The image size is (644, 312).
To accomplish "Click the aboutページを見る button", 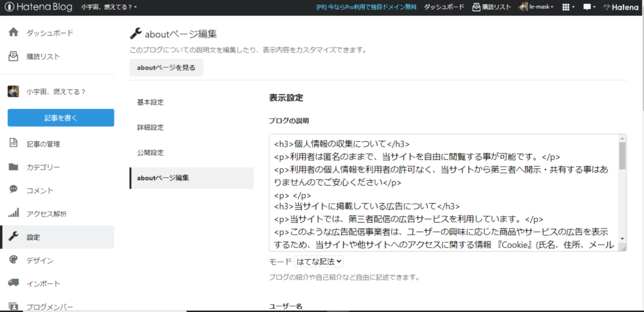I will 166,68.
